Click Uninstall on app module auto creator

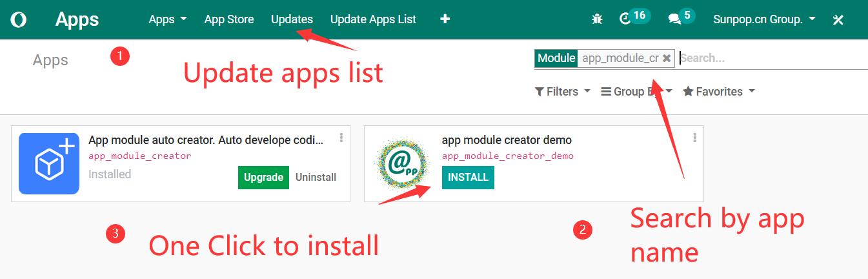coord(316,178)
